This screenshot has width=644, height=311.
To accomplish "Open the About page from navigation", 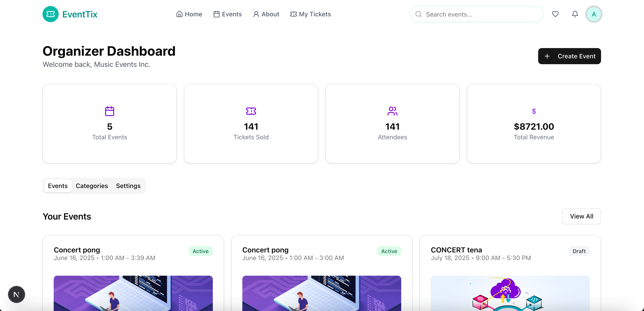I will [x=266, y=14].
